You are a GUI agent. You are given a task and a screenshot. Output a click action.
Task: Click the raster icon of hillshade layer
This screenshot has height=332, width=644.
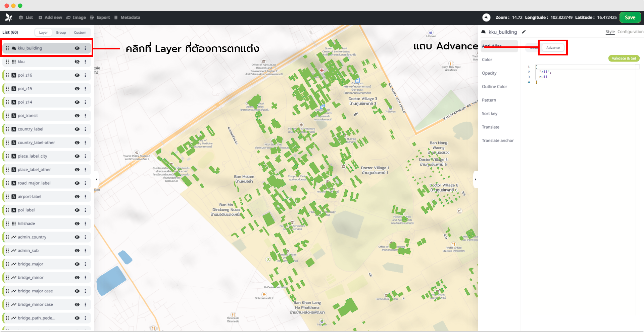(x=14, y=223)
